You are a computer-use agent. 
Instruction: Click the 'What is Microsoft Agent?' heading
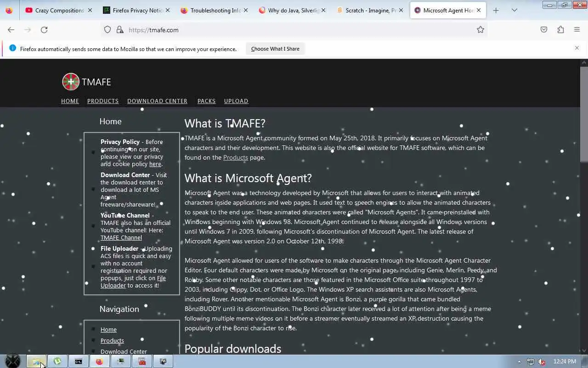point(248,178)
